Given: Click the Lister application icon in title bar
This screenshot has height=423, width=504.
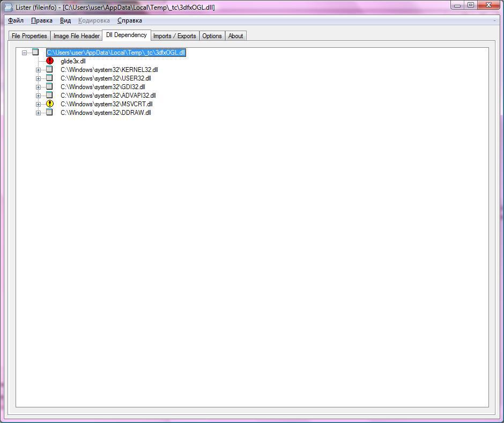Looking at the screenshot, I should tap(9, 7).
